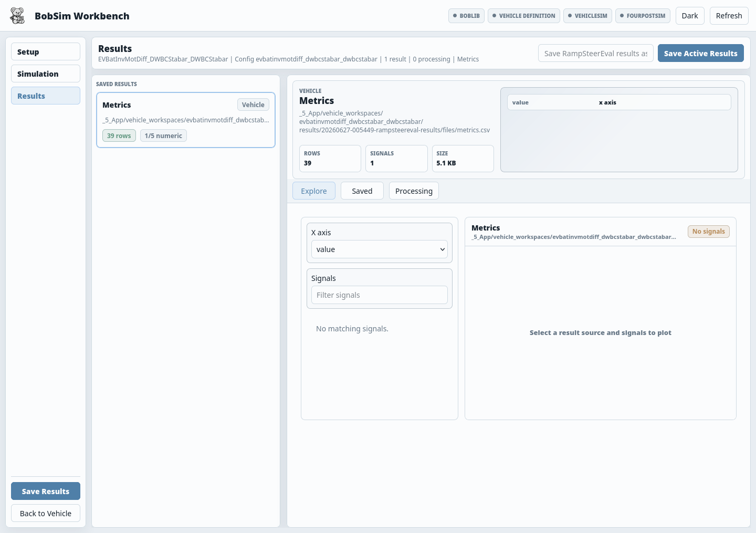Focus the Save RampSteerEval results name field
This screenshot has height=533, width=756.
[596, 53]
